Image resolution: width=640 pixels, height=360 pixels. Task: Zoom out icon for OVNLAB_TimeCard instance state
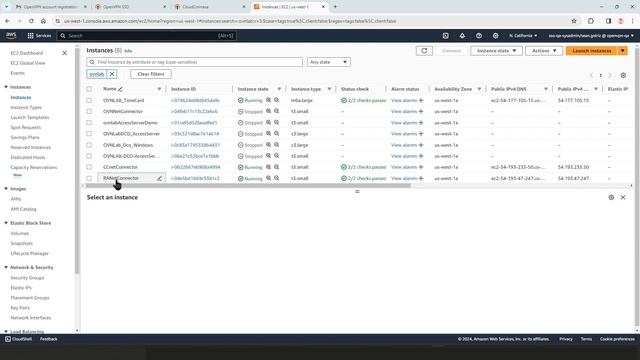tap(277, 100)
